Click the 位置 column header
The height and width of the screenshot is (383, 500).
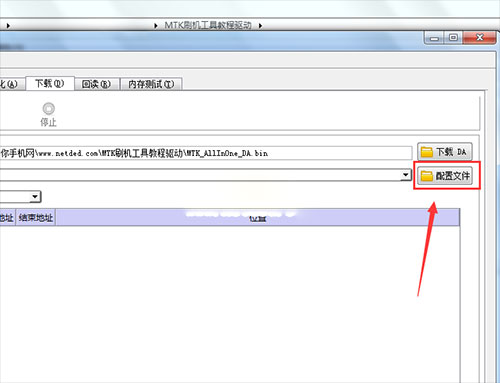click(x=257, y=218)
